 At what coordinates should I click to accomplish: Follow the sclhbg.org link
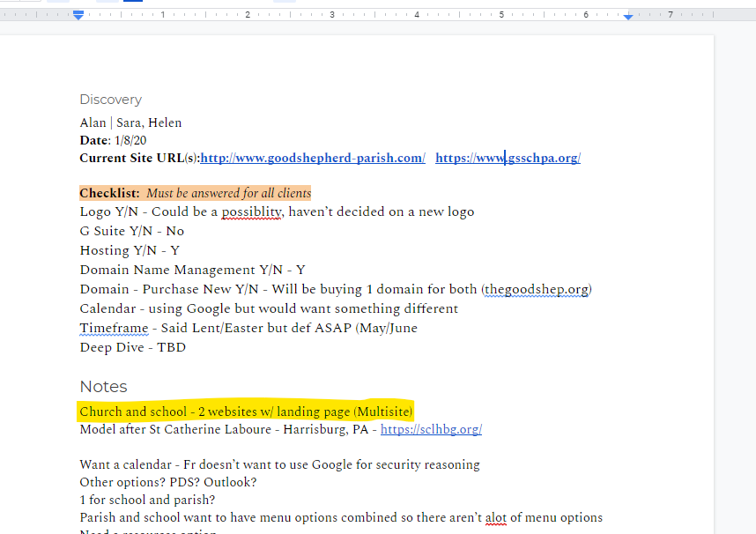pyautogui.click(x=432, y=430)
